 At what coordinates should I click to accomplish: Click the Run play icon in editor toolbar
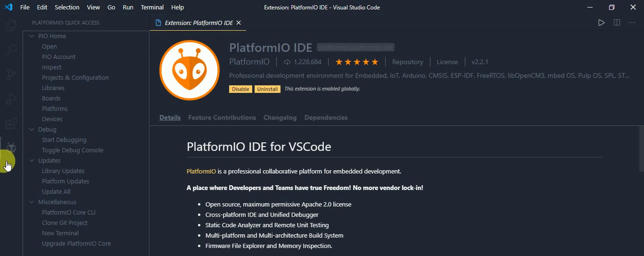tap(601, 23)
